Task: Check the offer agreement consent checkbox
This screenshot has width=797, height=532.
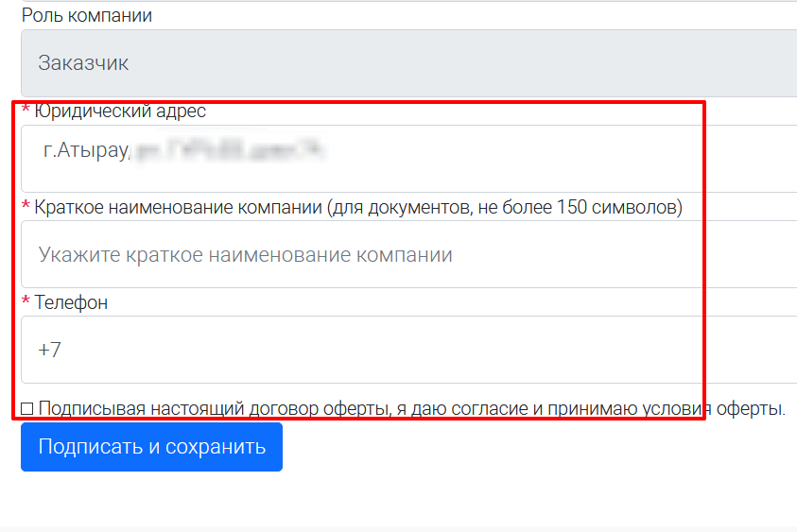Action: 27,409
